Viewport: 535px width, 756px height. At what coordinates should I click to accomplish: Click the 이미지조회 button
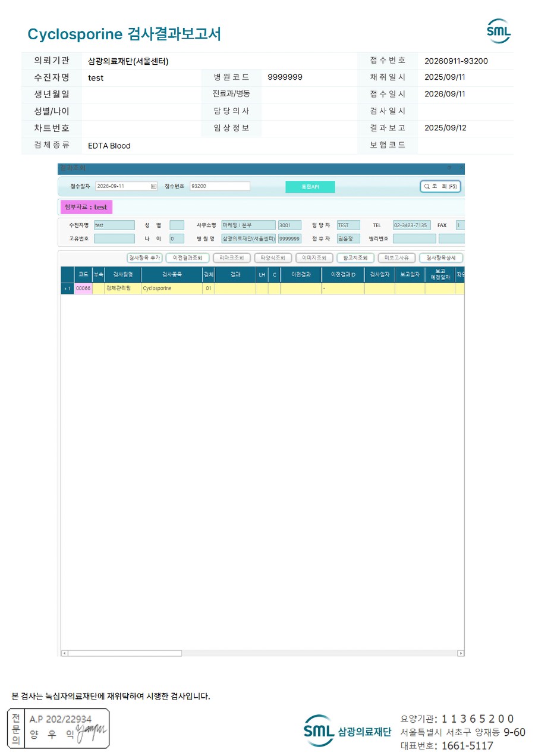314,258
